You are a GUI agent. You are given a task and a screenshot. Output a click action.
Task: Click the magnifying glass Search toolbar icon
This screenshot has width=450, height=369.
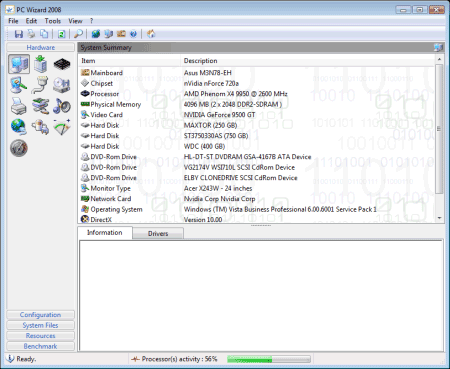click(78, 34)
